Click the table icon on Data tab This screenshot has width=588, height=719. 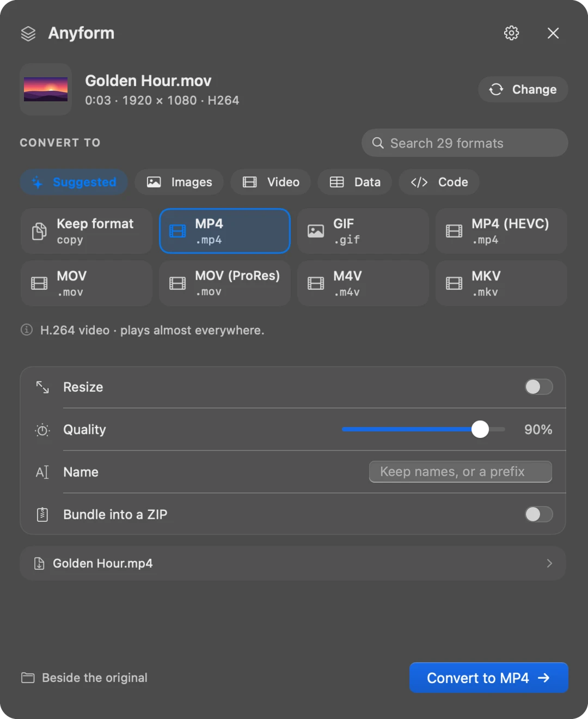coord(337,182)
